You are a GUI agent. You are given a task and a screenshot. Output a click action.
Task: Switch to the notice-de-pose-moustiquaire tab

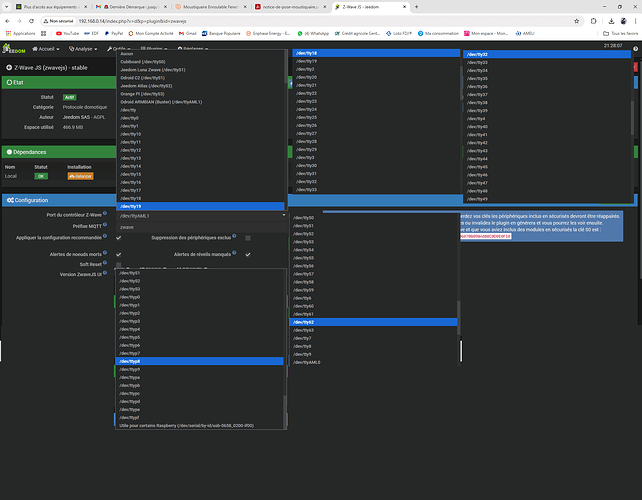point(291,7)
